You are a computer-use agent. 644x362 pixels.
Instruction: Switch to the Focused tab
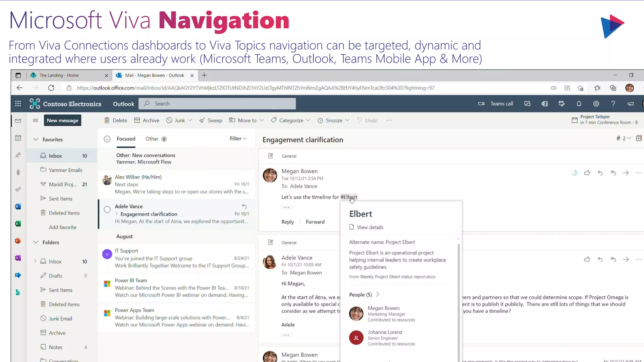pyautogui.click(x=126, y=139)
